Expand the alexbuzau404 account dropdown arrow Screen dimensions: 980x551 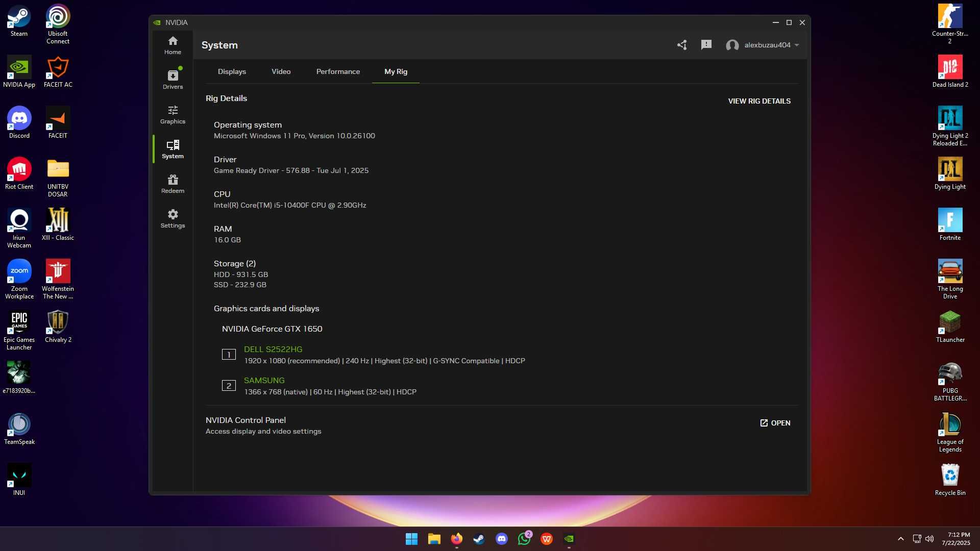pyautogui.click(x=797, y=45)
